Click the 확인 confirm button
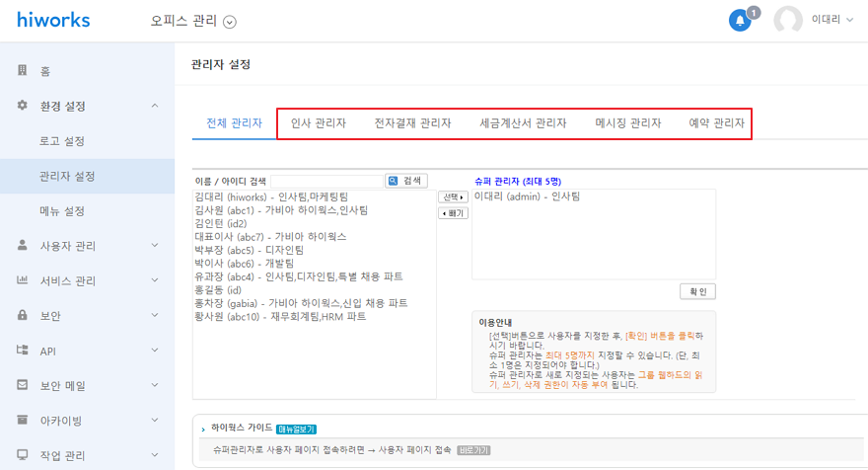Image resolution: width=868 pixels, height=470 pixels. click(x=697, y=291)
